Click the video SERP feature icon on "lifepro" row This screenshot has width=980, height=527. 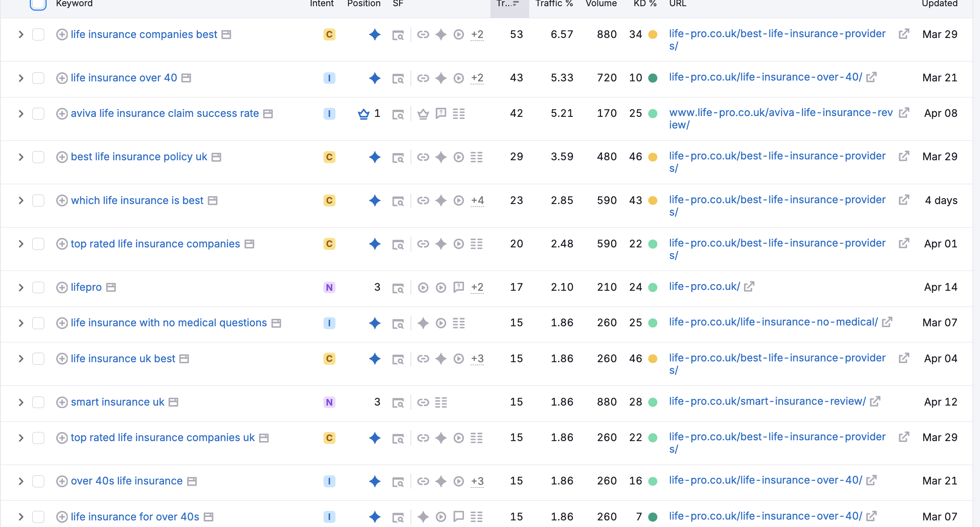tap(423, 287)
